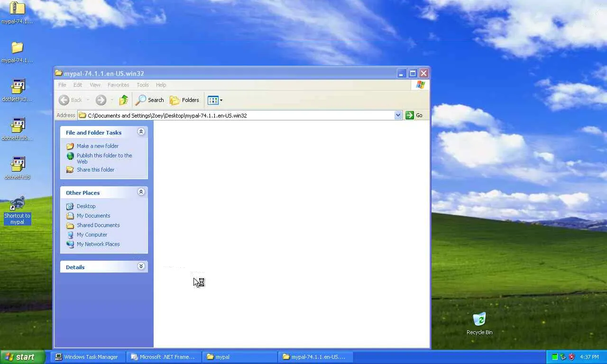Open the Help menu
This screenshot has width=607, height=364.
tap(161, 85)
